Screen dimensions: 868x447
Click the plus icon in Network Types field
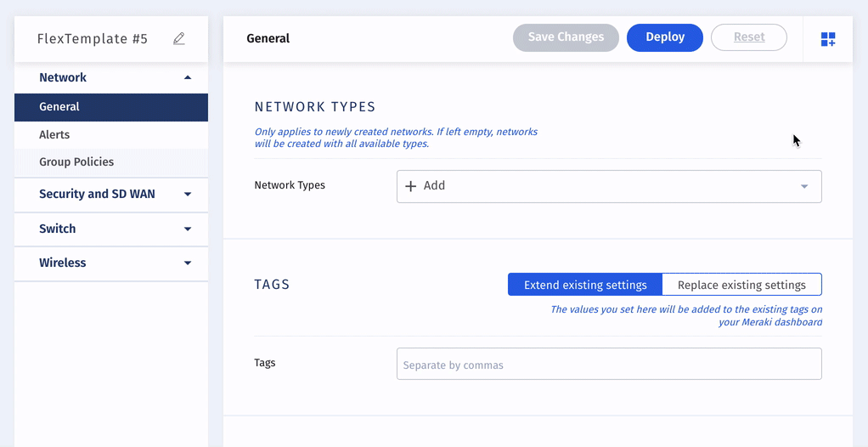410,186
